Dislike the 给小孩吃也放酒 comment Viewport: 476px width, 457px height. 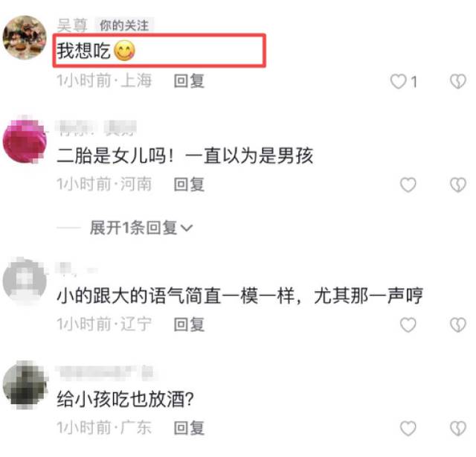click(x=458, y=428)
